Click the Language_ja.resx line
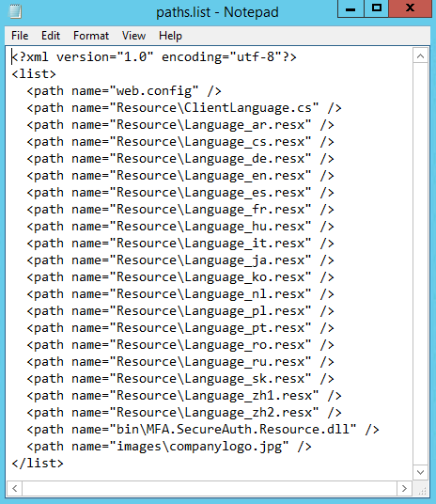 point(180,260)
